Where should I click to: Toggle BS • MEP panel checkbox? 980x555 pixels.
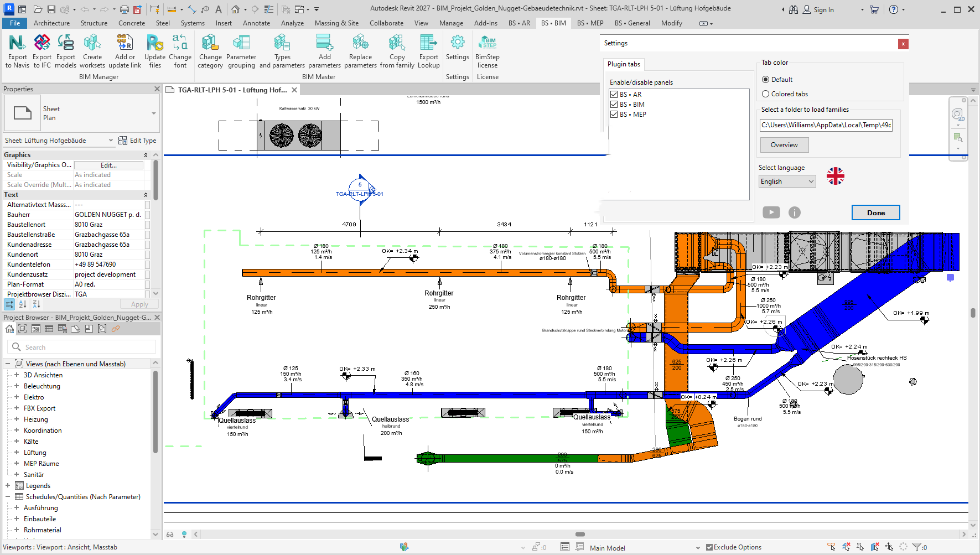pyautogui.click(x=614, y=115)
